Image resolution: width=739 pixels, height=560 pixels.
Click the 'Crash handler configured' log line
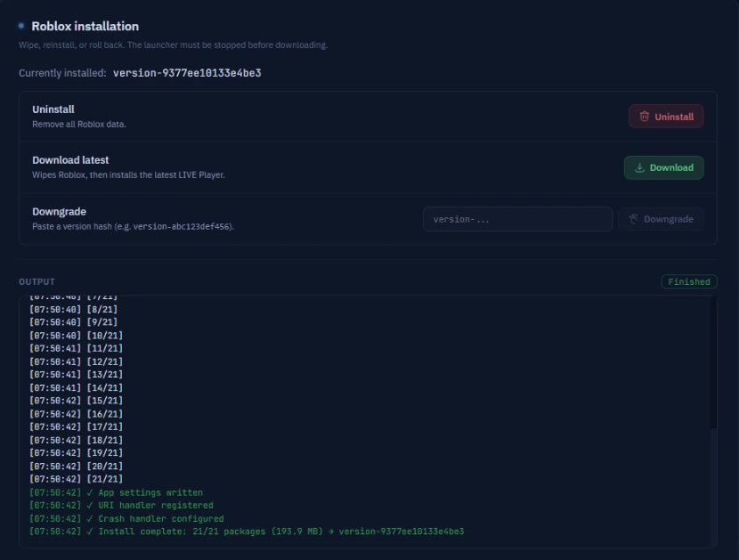126,518
